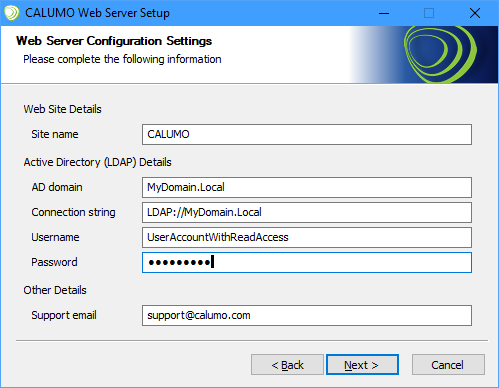
Task: Click the 'Username' label text
Action: (55, 237)
